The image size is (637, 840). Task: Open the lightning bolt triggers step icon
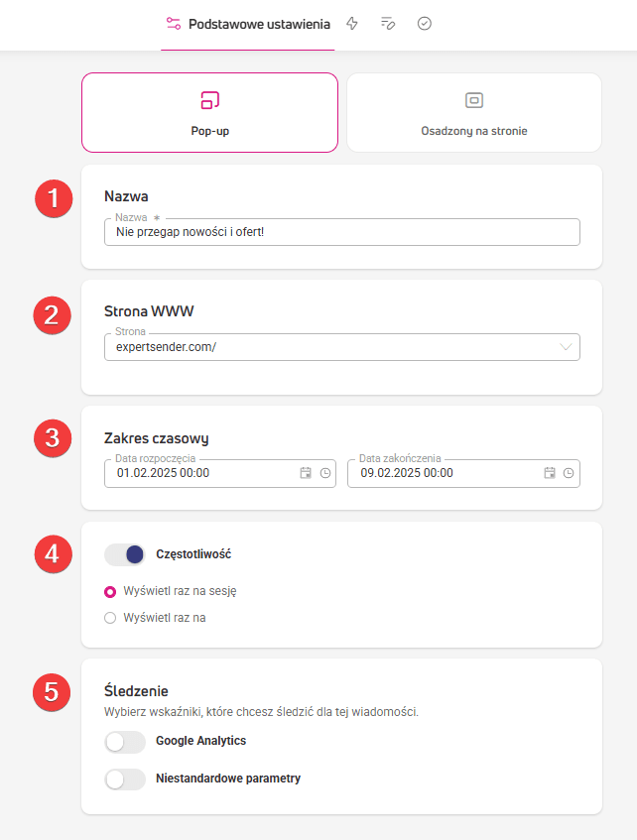[352, 24]
